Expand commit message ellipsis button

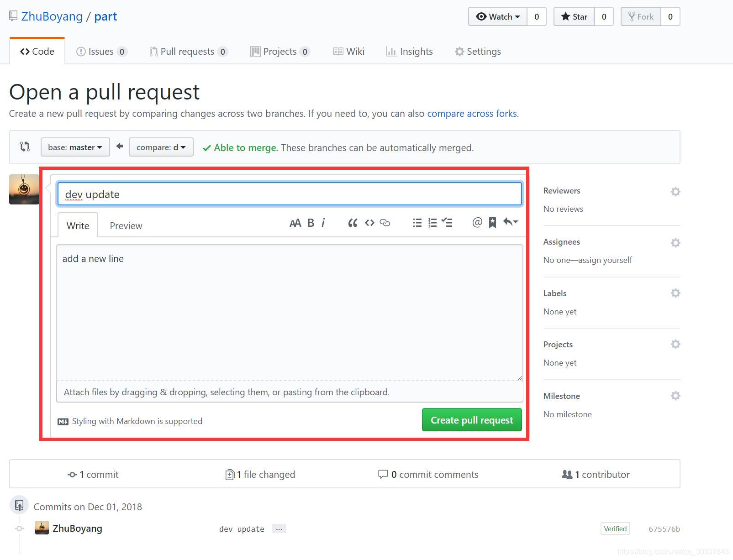point(279,529)
